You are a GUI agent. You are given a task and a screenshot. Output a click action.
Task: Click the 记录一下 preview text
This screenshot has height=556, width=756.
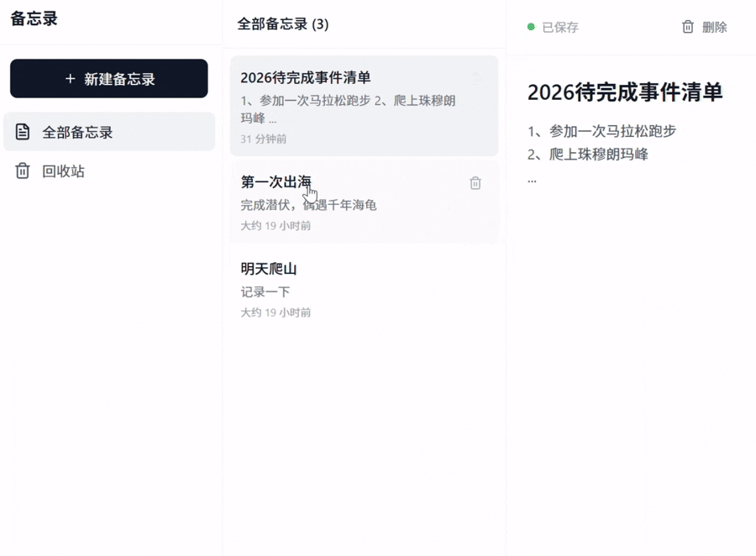[x=265, y=291]
